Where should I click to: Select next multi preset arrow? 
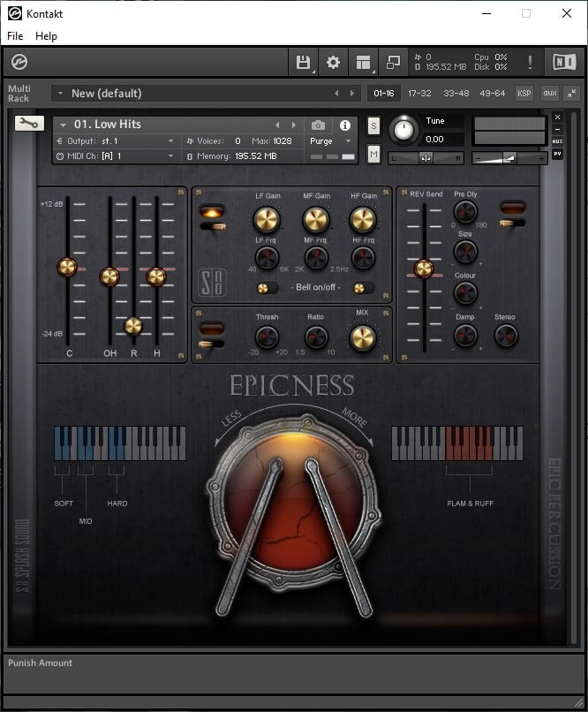pos(352,93)
